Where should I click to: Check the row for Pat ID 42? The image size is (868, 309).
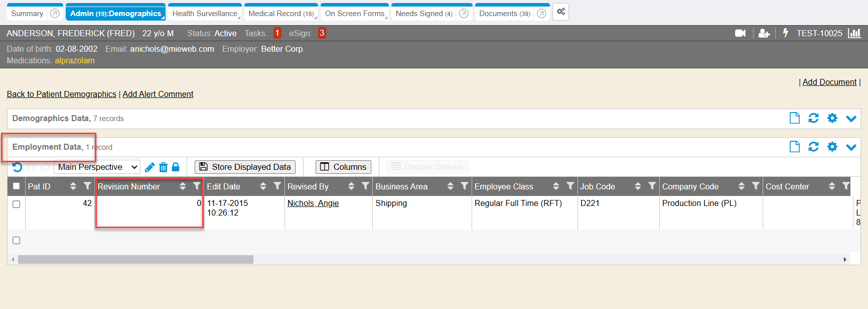[x=16, y=204]
